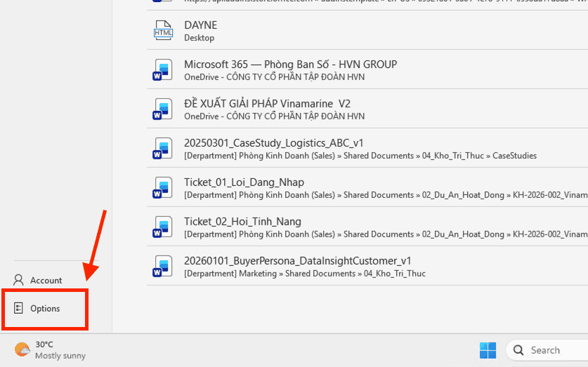This screenshot has height=367, width=588.
Task: Click Word icon for ĐỀ XUẤT GIẢI PHÁP Vinamarine
Action: pyautogui.click(x=163, y=109)
